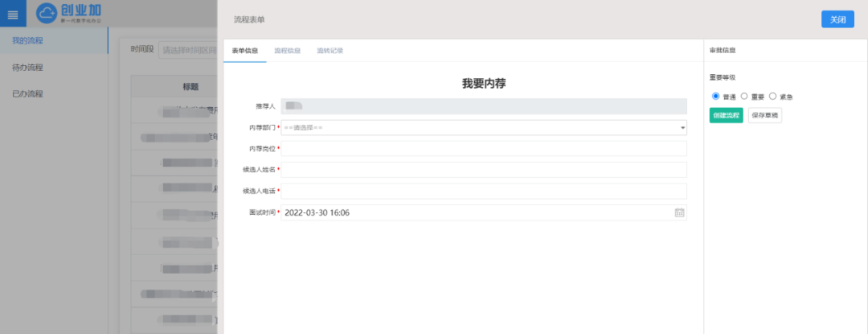Click the 面试时间 date field

pos(474,212)
